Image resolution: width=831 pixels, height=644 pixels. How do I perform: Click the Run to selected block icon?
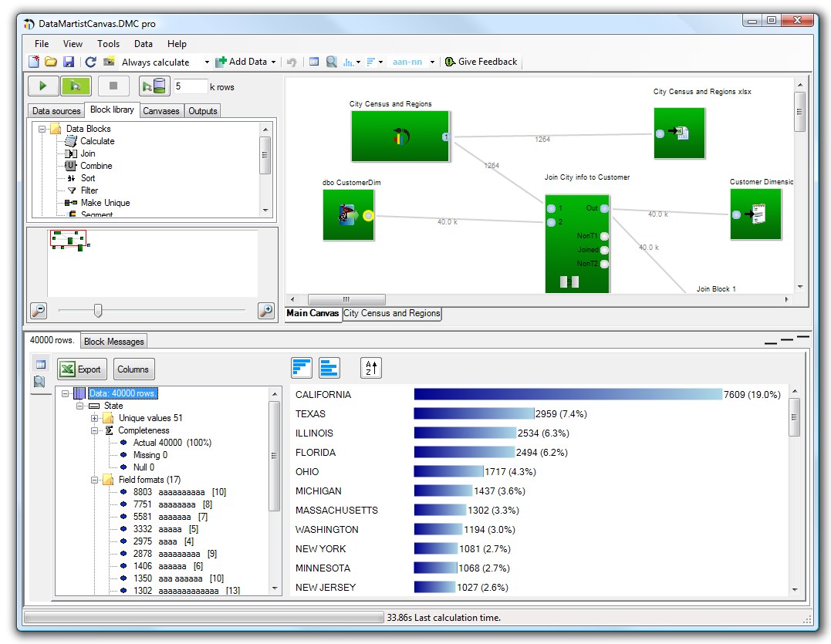click(76, 86)
